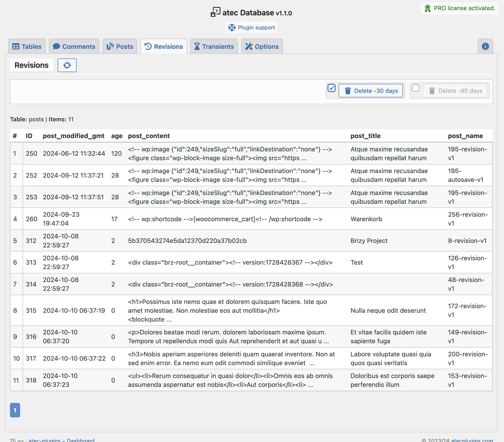The width and height of the screenshot is (504, 442).
Task: Click ID cell 250
Action: (x=32, y=154)
